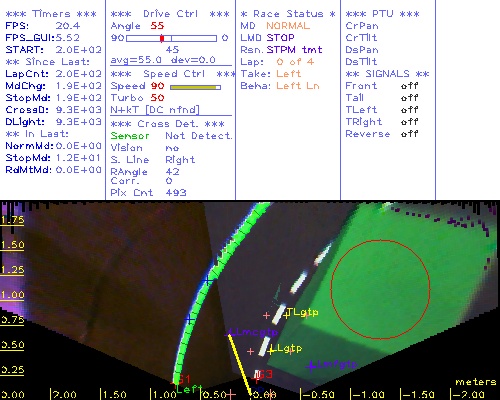Select the TLgtp yellow cross marker

point(286,314)
